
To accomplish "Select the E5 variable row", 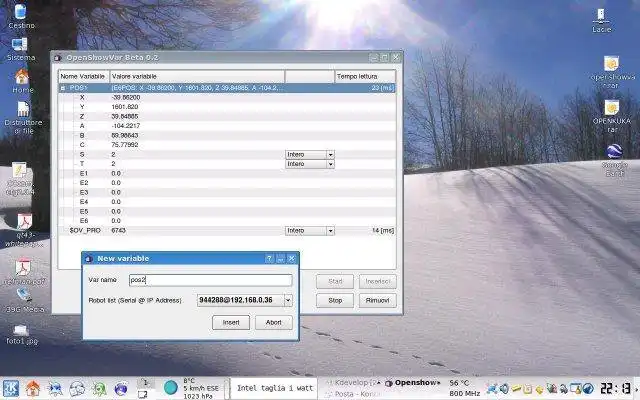I will 227,211.
